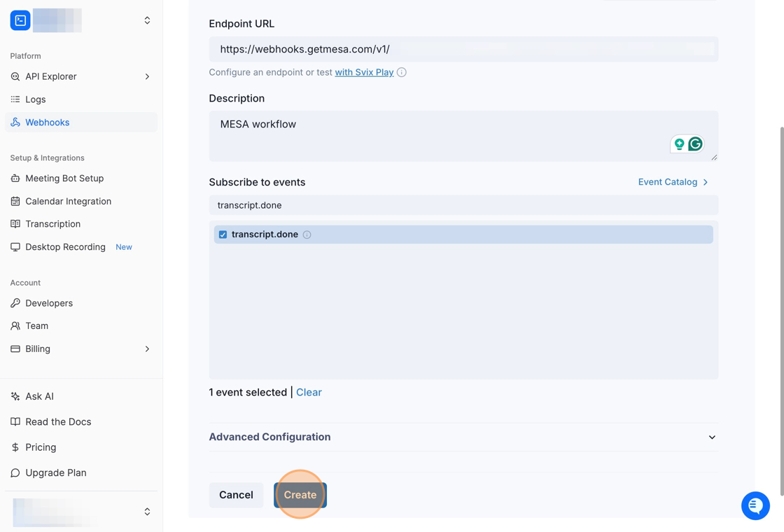Image resolution: width=784 pixels, height=532 pixels.
Task: Uncheck the transcript.done event checkbox
Action: (223, 234)
